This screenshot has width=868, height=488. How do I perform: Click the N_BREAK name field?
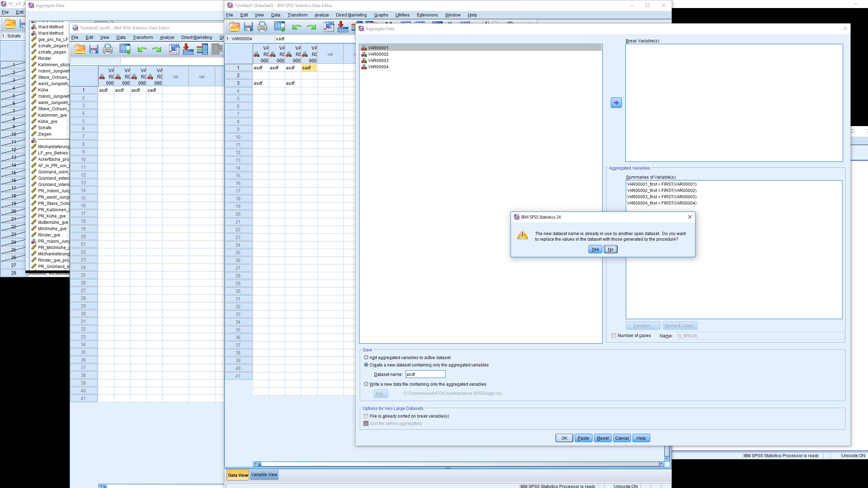click(760, 336)
